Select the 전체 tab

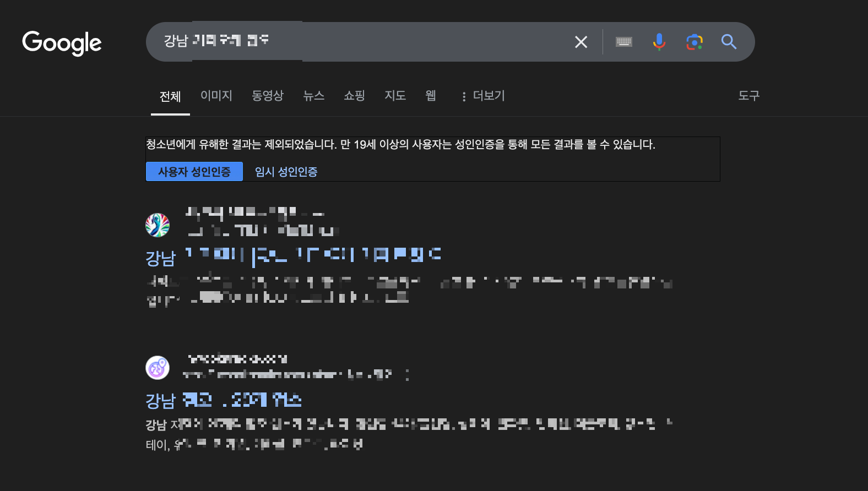[170, 96]
